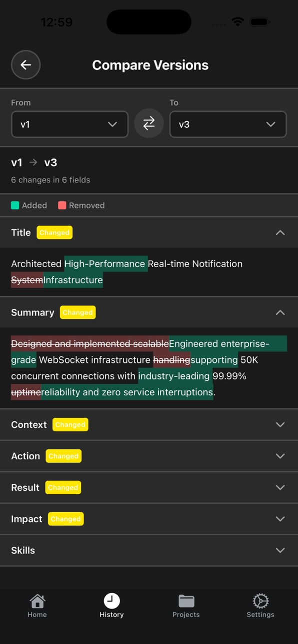Expand the Skills section
The height and width of the screenshot is (644, 298).
click(149, 551)
